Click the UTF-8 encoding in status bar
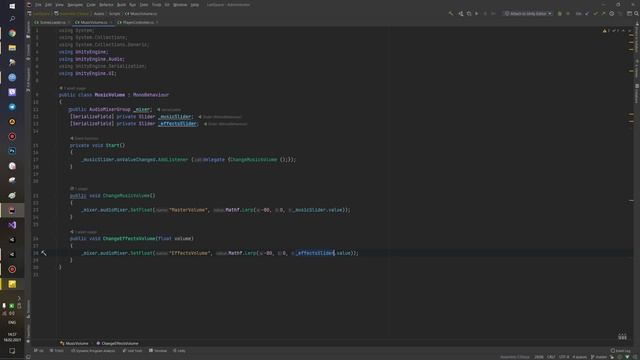 point(564,357)
